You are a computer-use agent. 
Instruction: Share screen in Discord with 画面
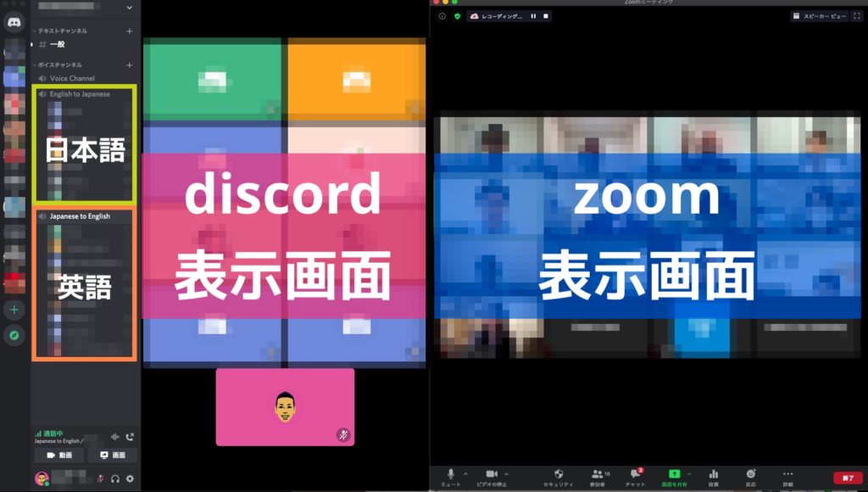[113, 455]
